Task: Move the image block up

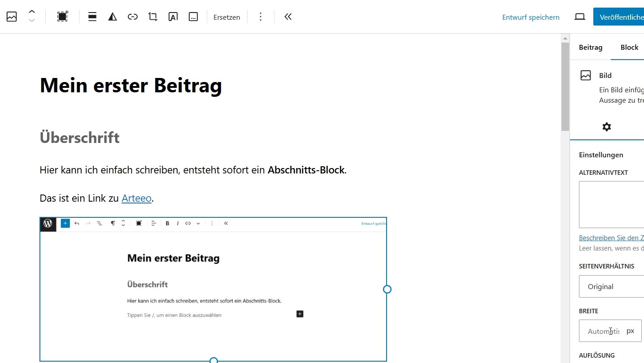Action: 32,12
